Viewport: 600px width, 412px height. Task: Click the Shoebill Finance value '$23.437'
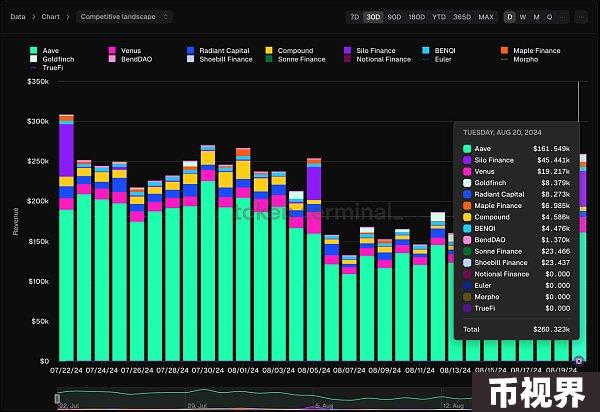tap(556, 263)
